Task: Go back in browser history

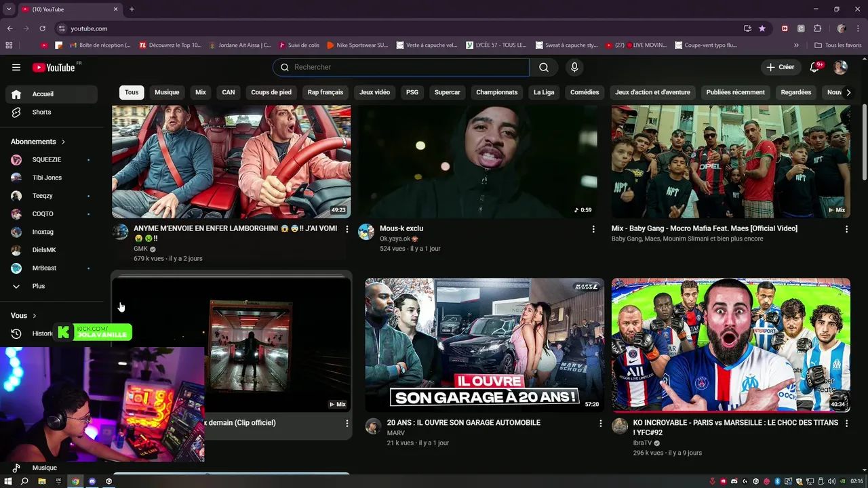Action: click(10, 28)
